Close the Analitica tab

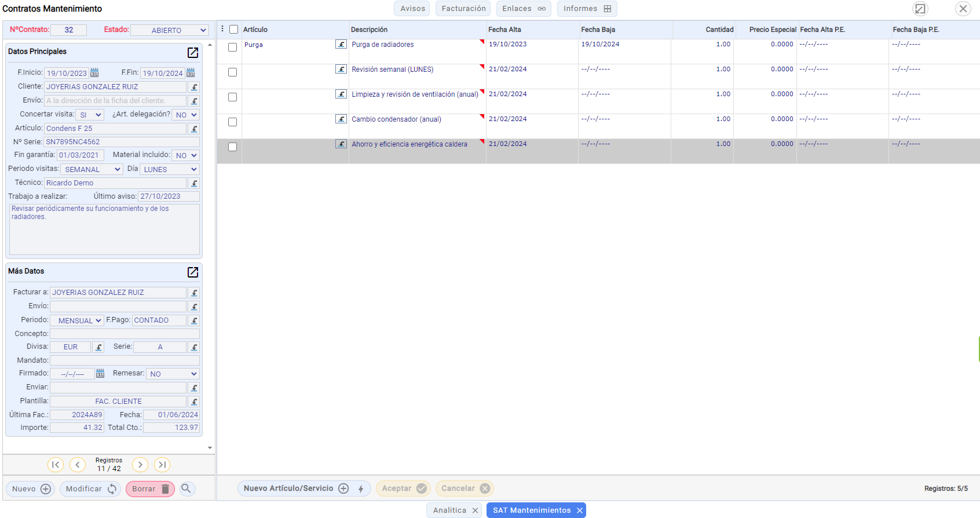point(475,510)
